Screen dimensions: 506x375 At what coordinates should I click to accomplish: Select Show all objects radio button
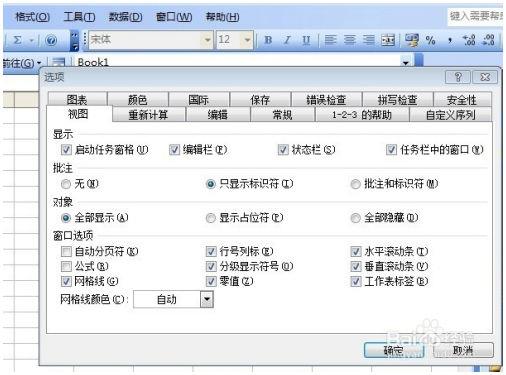click(x=66, y=218)
